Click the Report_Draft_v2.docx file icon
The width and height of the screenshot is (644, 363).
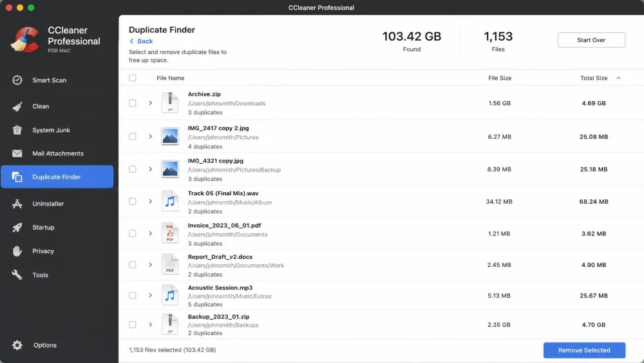pos(170,264)
